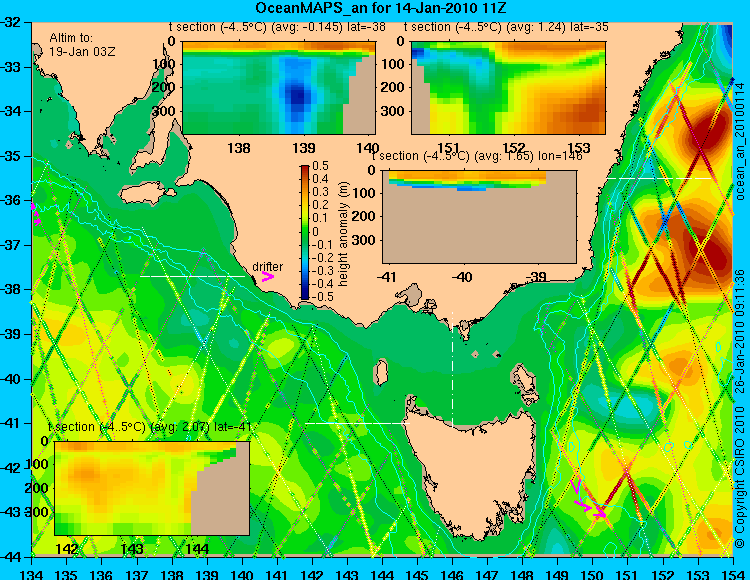Click the "Altim to: 19-Jan 03Z" note
The image size is (750, 580).
[x=82, y=44]
